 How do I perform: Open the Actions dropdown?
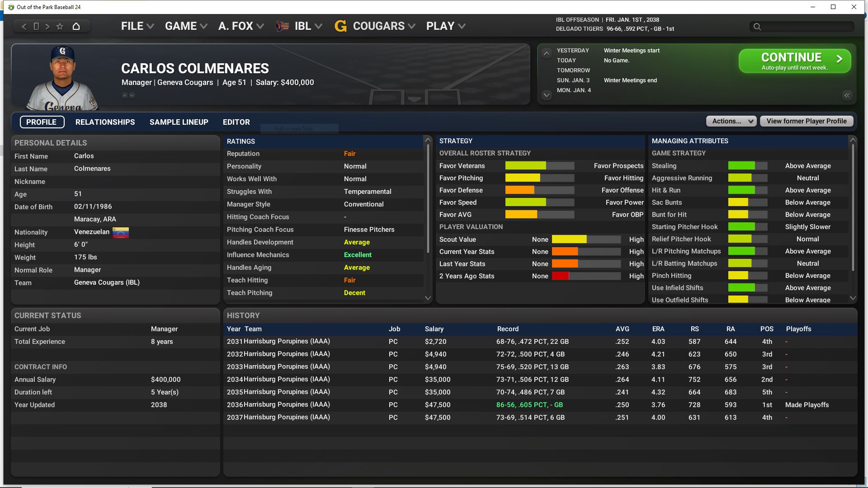[731, 121]
